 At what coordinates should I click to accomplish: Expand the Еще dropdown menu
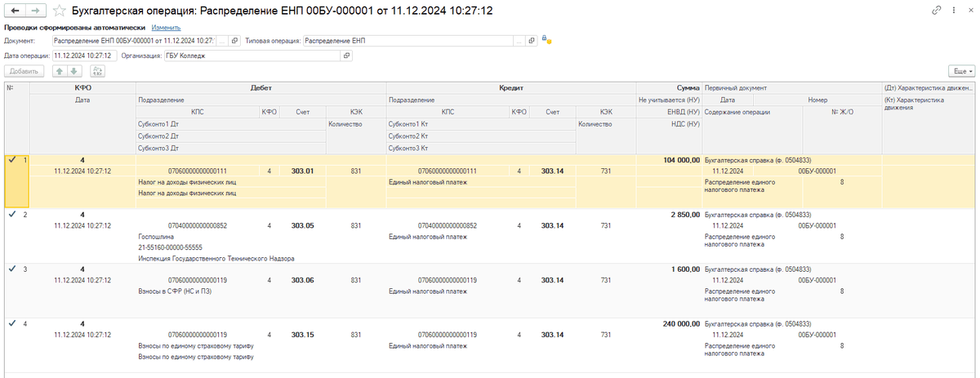pos(961,71)
